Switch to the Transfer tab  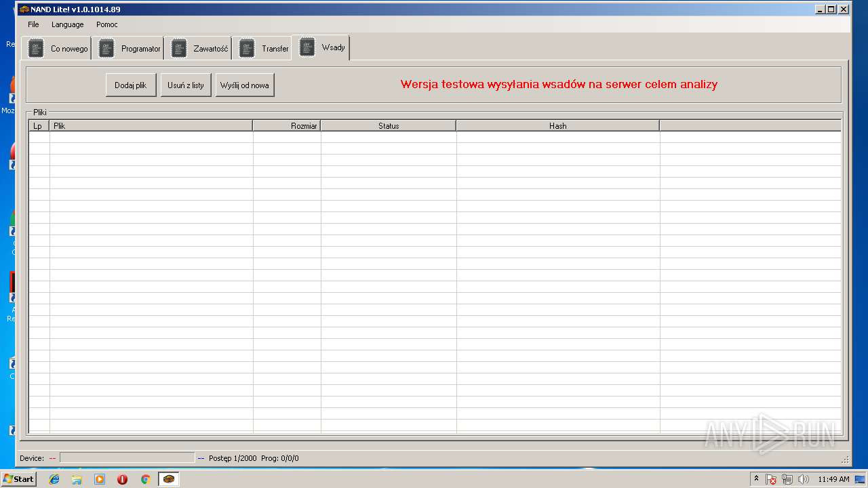coord(263,49)
